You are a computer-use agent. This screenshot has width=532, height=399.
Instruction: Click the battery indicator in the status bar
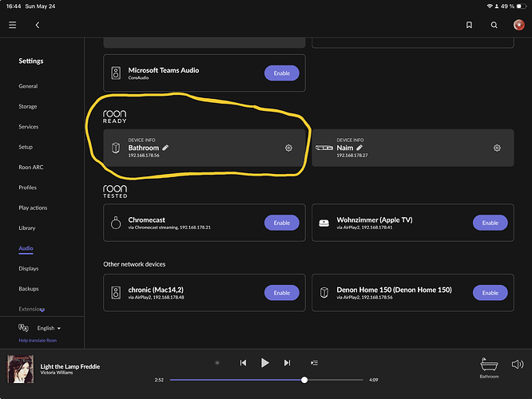(x=521, y=6)
